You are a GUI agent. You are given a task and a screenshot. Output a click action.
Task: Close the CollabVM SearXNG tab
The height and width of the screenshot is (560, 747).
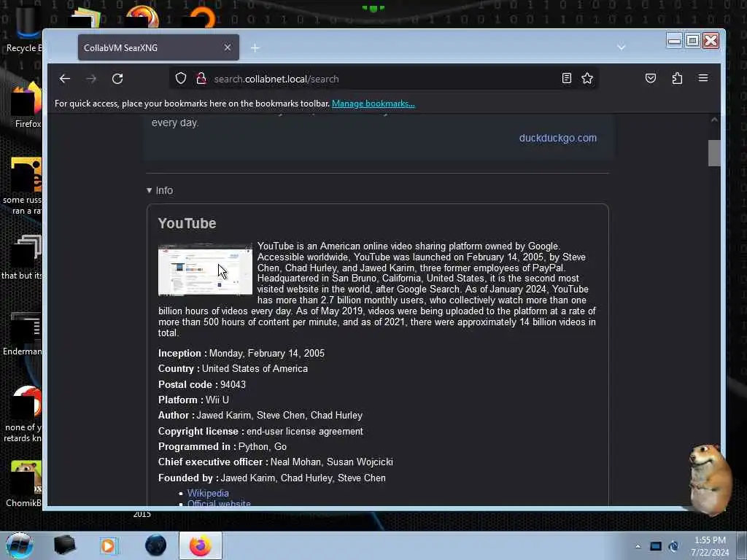click(228, 47)
